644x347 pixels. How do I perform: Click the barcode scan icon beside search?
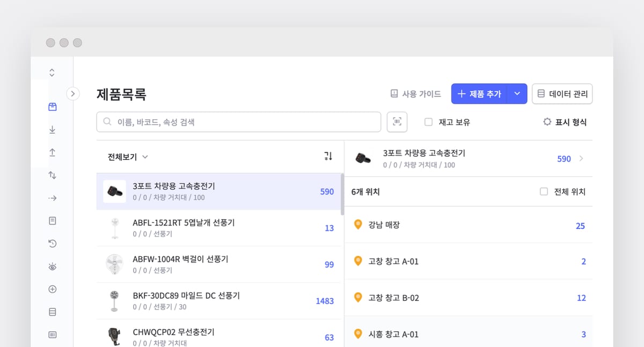coord(397,122)
